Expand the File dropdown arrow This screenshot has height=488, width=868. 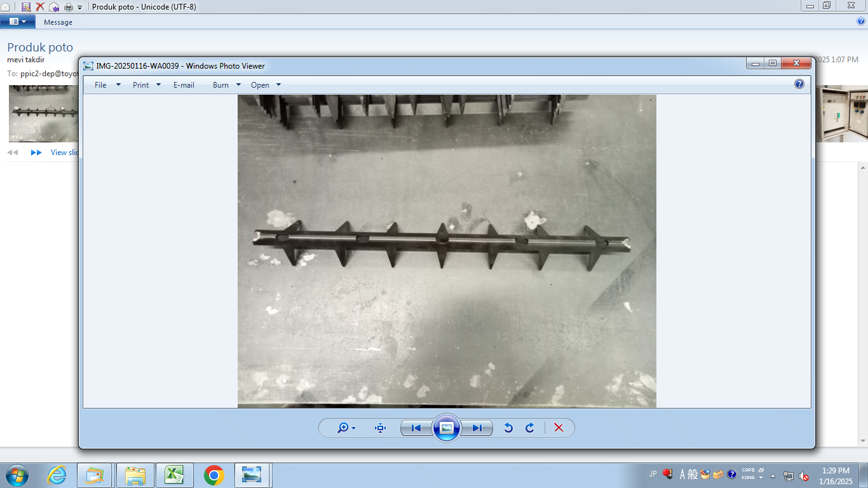pyautogui.click(x=118, y=85)
